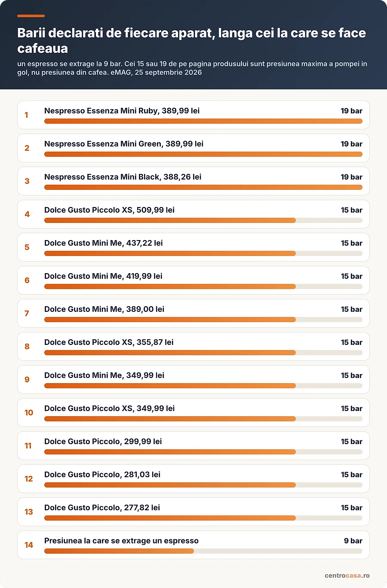Click the Nespresso Essenza Mini Black 19 bar value
Screen dimensions: 387x588
[351, 177]
